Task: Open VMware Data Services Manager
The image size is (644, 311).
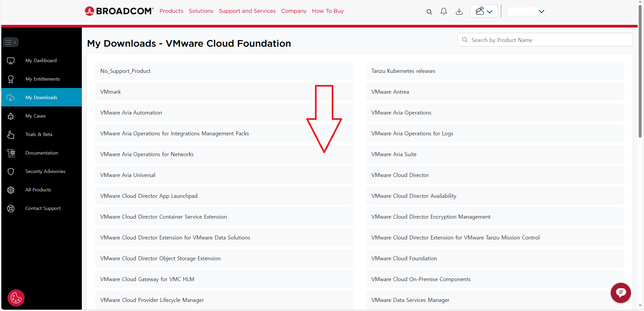Action: [x=495, y=300]
